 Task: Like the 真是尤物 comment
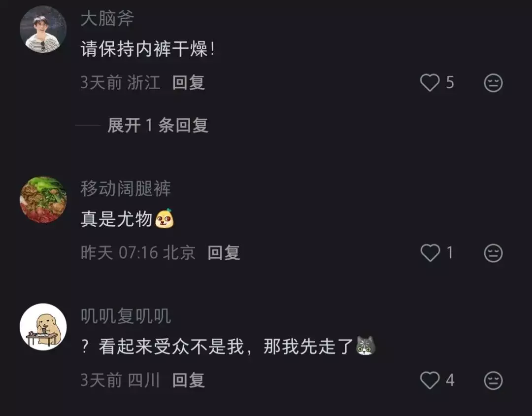[x=430, y=253]
